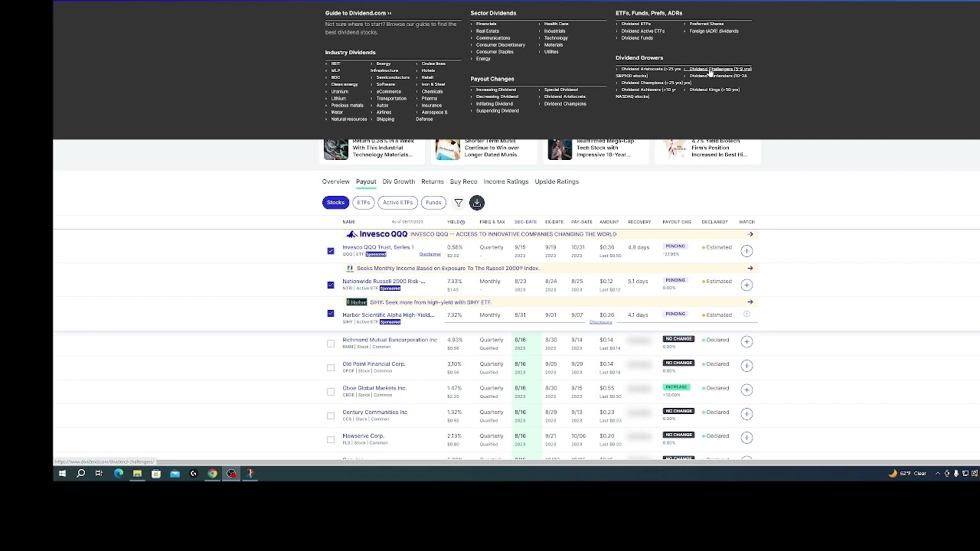Screen dimensions: 980x551
Task: Open Richmond Mutual Bancorporation Inc stock
Action: click(x=389, y=340)
